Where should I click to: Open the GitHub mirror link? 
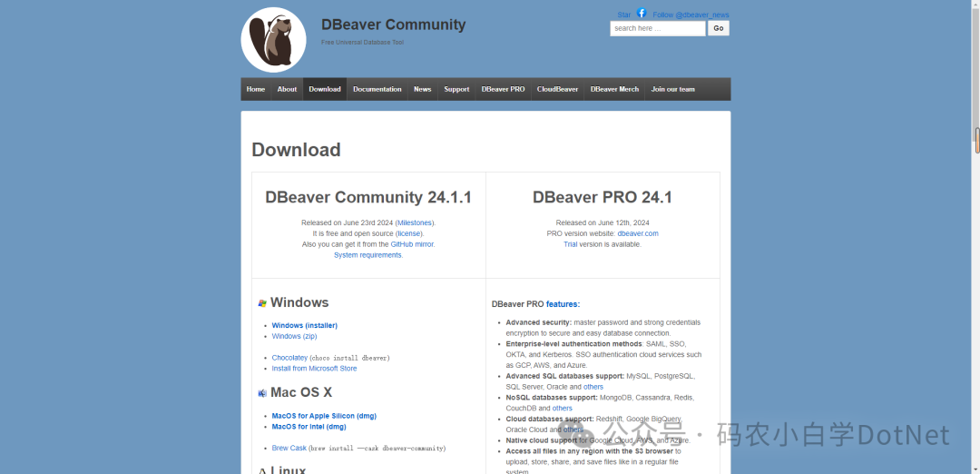point(412,244)
